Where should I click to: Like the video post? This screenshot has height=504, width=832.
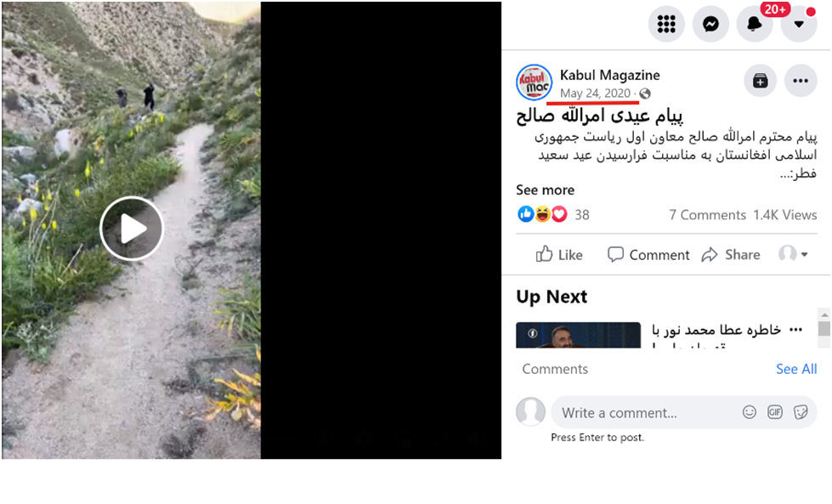click(558, 255)
